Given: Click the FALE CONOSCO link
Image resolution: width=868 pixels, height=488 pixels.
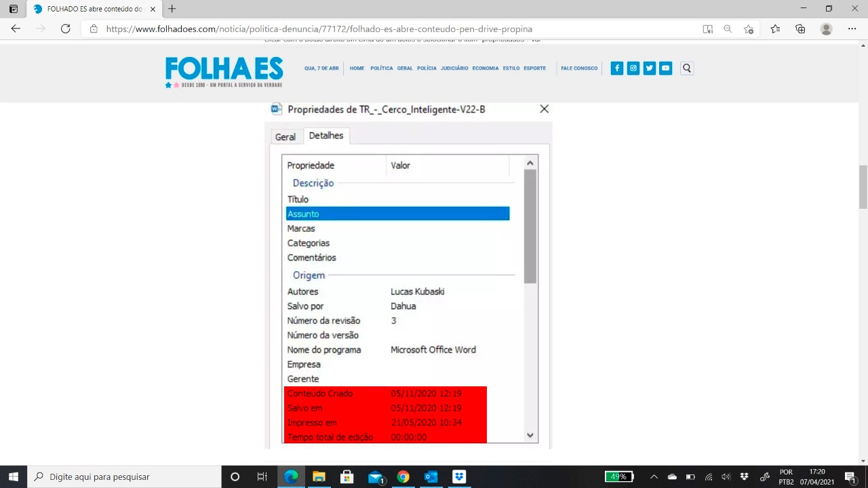Looking at the screenshot, I should click(x=579, y=68).
